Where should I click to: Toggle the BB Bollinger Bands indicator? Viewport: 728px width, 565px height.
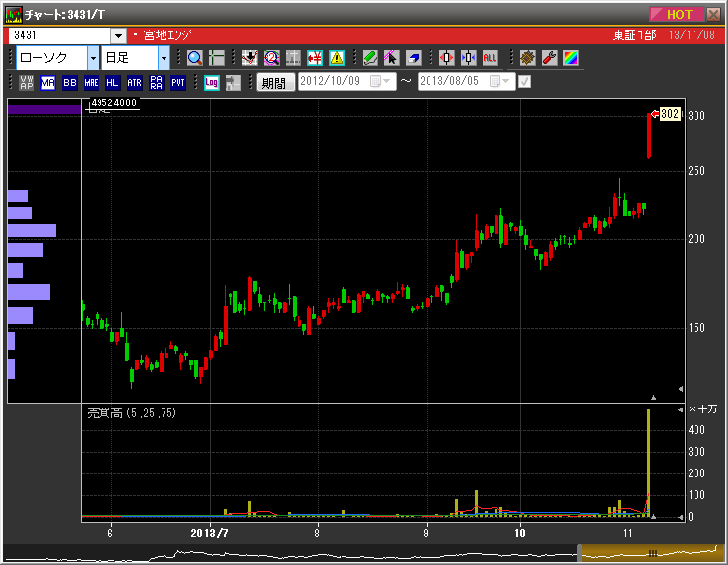(69, 83)
